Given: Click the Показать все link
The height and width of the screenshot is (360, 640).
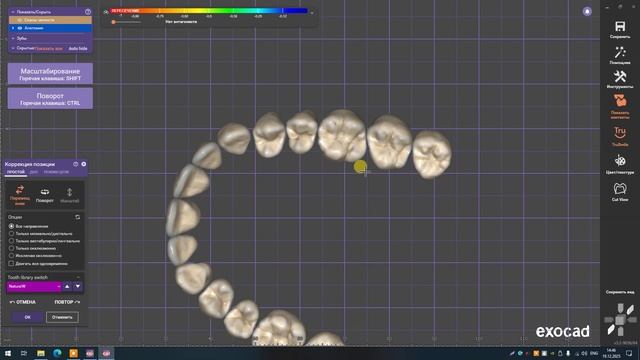Looking at the screenshot, I should [49, 48].
